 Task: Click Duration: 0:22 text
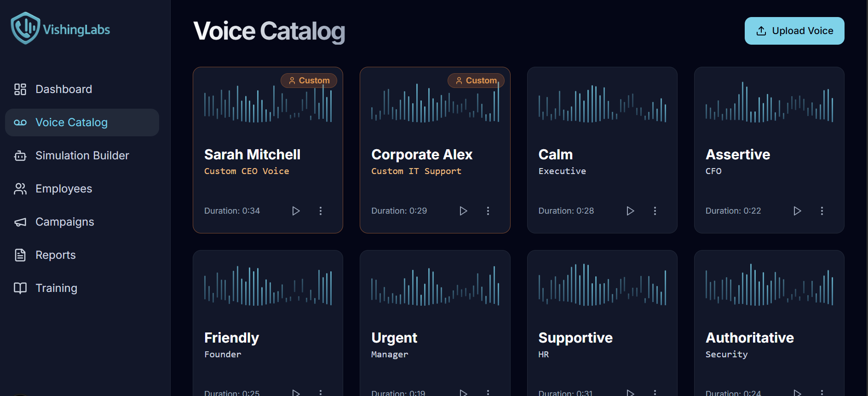[733, 211]
